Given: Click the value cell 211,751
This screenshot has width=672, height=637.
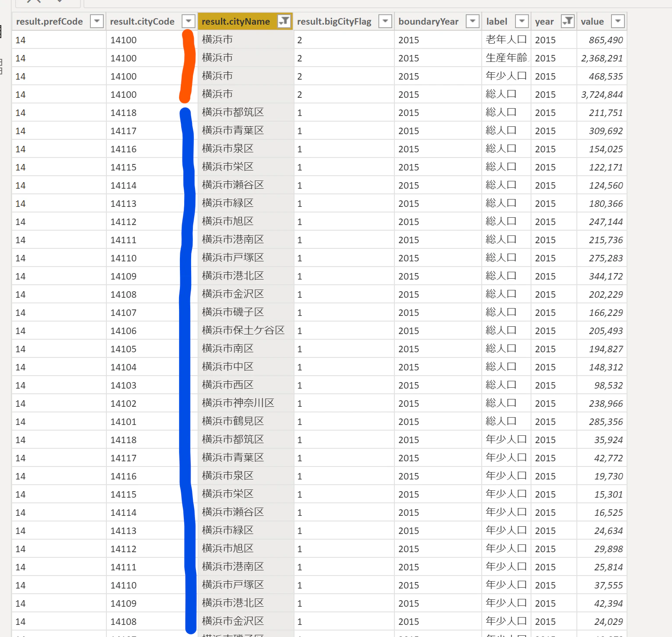Looking at the screenshot, I should tap(602, 113).
